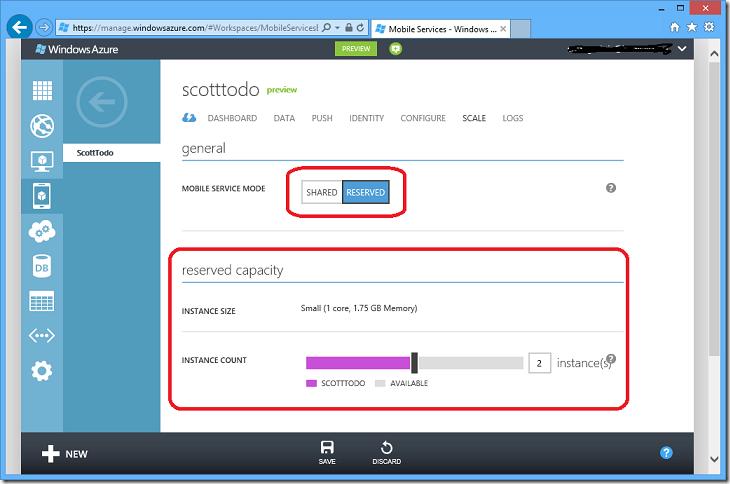The width and height of the screenshot is (730, 484).
Task: Open SQL Databases DB icon in sidebar
Action: click(41, 267)
